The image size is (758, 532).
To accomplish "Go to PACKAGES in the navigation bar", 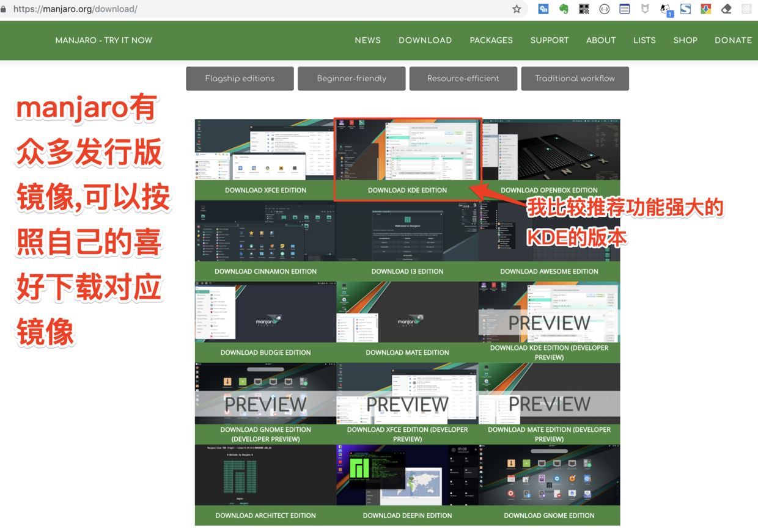I will (x=491, y=40).
